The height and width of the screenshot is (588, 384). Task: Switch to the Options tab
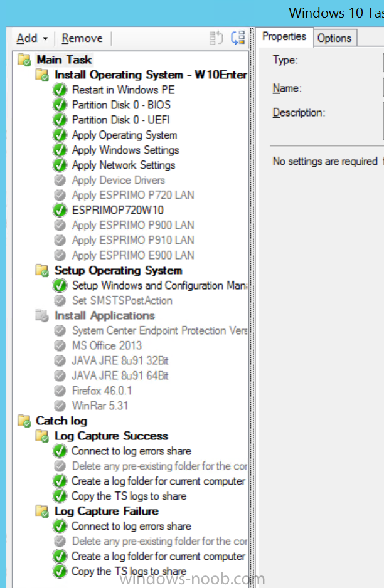click(334, 38)
